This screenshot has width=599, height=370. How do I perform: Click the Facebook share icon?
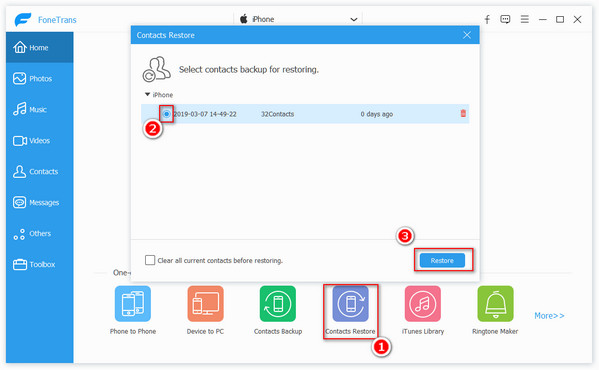(x=487, y=19)
